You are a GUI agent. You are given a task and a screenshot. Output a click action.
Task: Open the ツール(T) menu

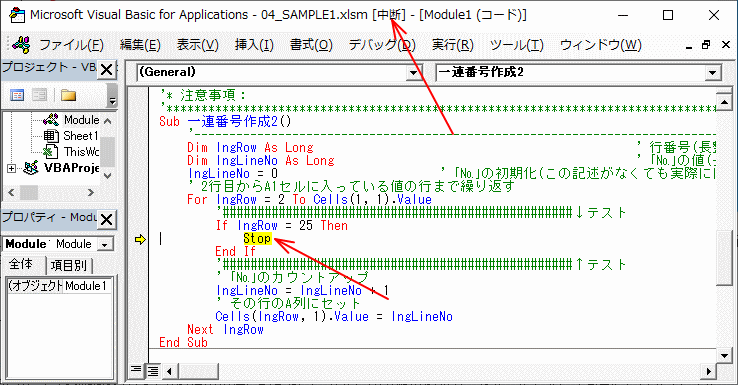click(x=517, y=45)
